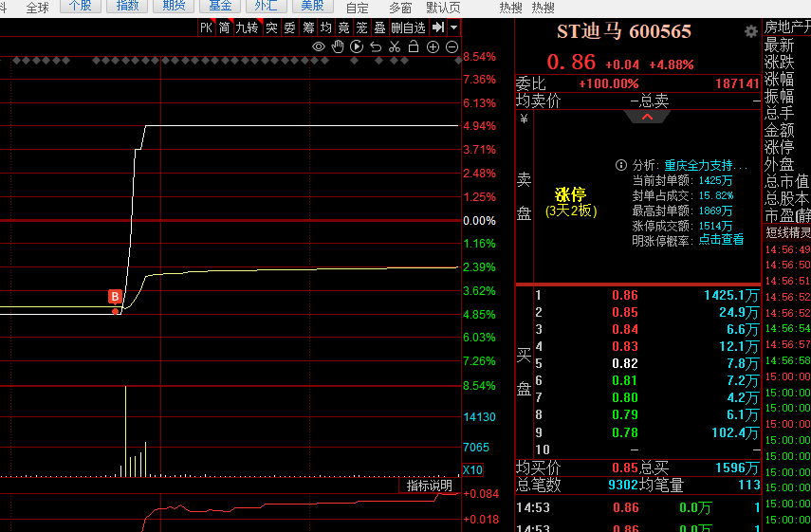Start chart replay with play icon

point(357,47)
